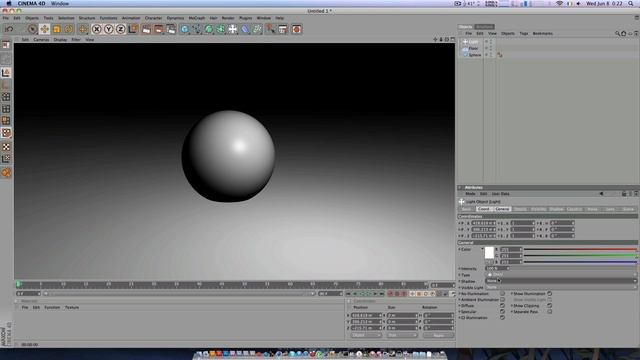Activate the Rotate tool
The height and width of the screenshot is (360, 640).
pos(68,29)
